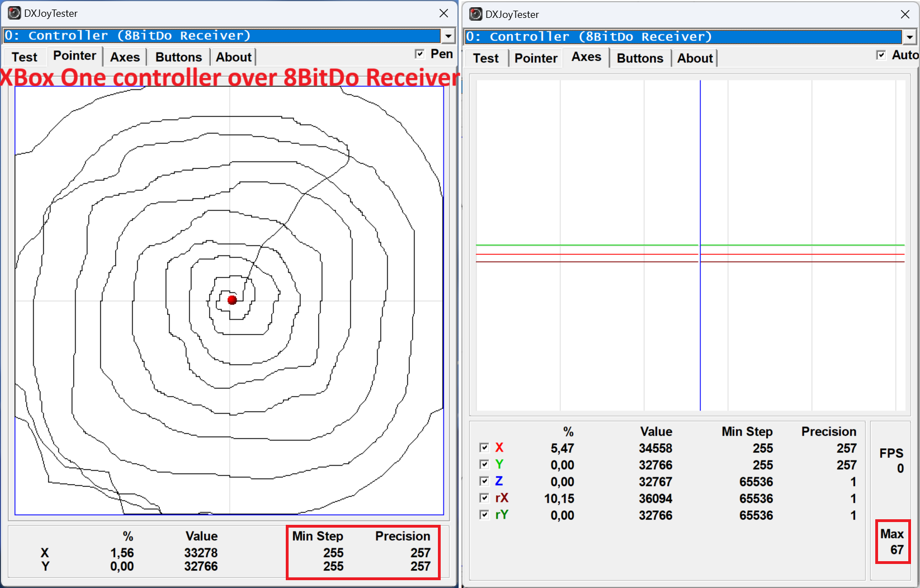Open the Axes tab in the Pointer window

(x=125, y=57)
